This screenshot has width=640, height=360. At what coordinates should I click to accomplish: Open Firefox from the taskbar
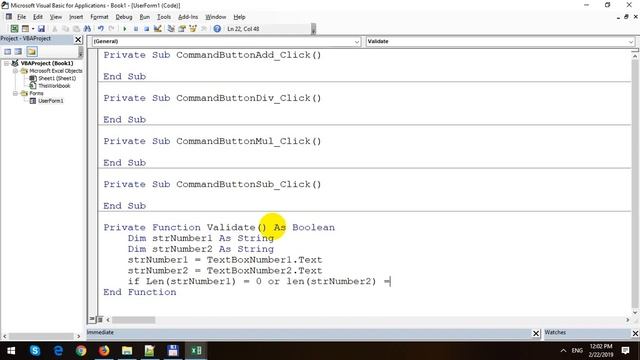click(104, 351)
